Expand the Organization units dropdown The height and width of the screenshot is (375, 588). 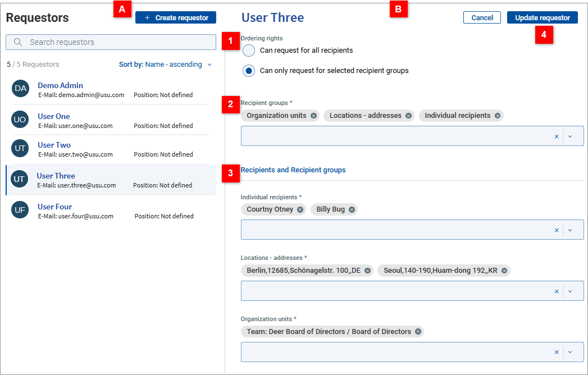pos(570,352)
